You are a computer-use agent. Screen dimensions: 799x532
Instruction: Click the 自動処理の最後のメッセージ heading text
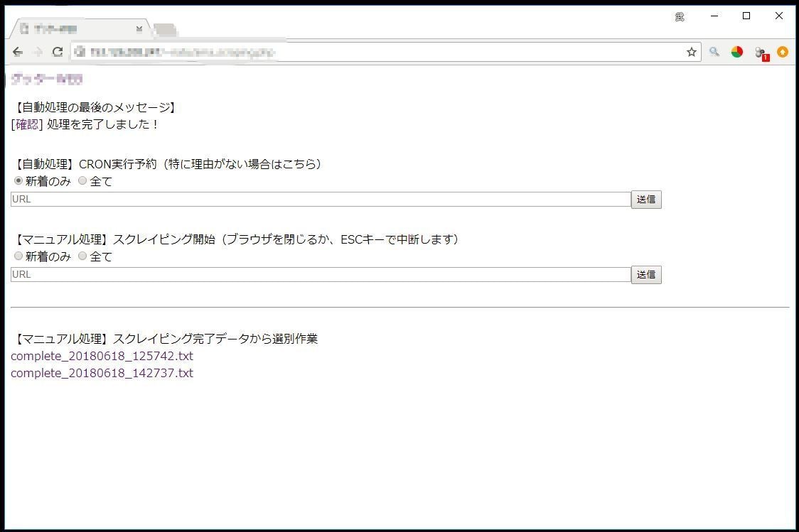click(x=95, y=107)
